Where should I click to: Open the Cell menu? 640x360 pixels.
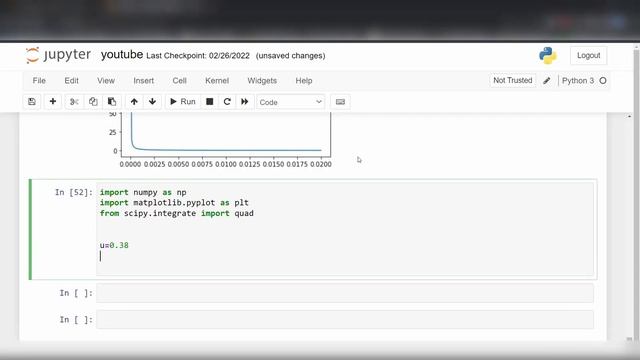pyautogui.click(x=180, y=81)
